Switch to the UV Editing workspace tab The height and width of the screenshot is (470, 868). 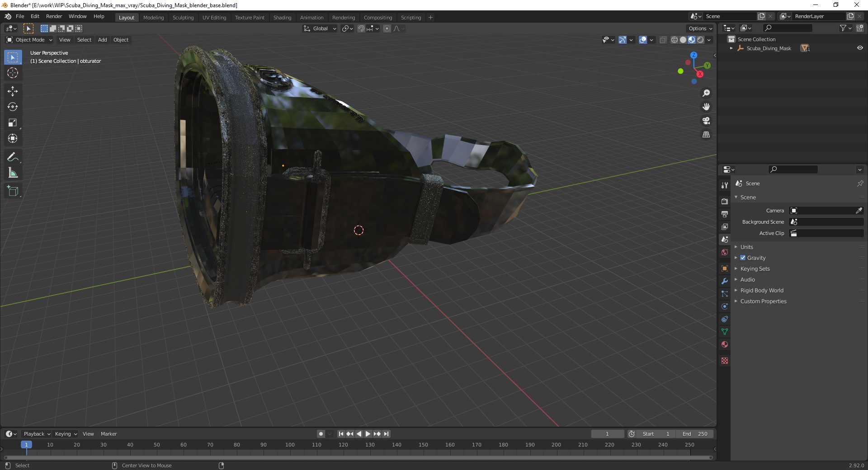tap(214, 18)
